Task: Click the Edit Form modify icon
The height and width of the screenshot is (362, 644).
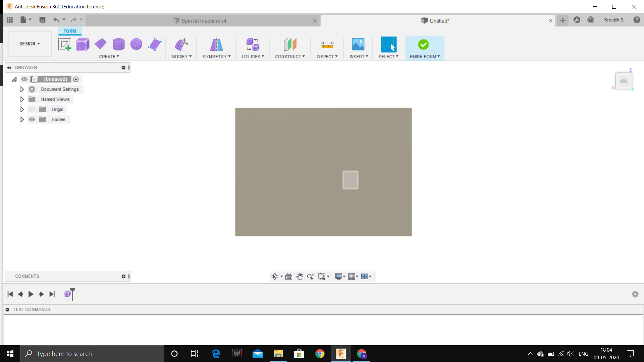Action: [x=181, y=44]
